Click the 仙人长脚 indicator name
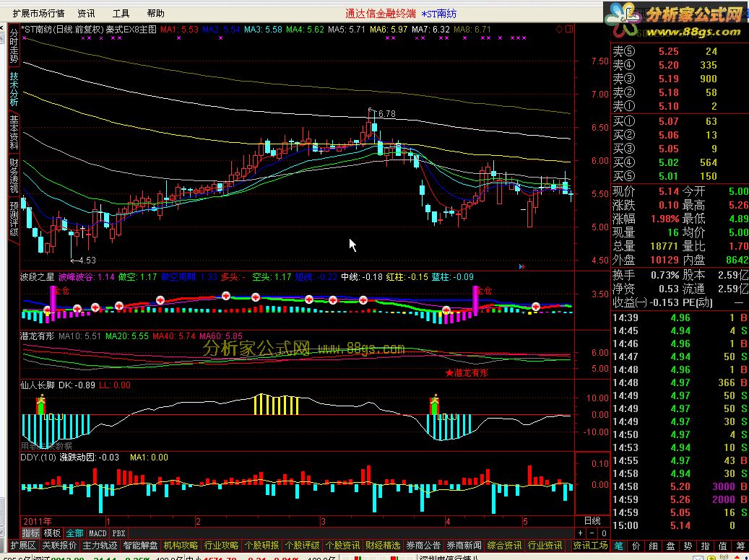Screen dimensions: 749x560 (x=38, y=385)
